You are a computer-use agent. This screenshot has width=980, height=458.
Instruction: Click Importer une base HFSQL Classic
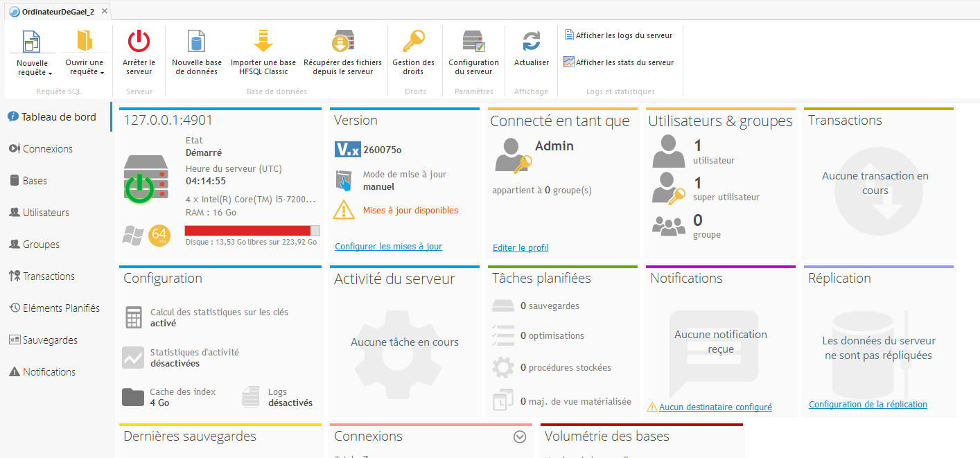click(x=263, y=52)
